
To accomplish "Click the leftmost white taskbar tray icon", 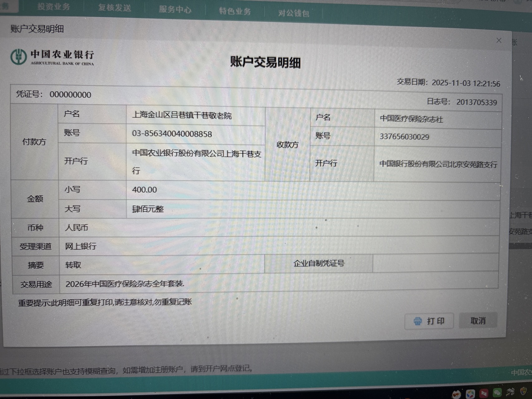I will pyautogui.click(x=457, y=395).
